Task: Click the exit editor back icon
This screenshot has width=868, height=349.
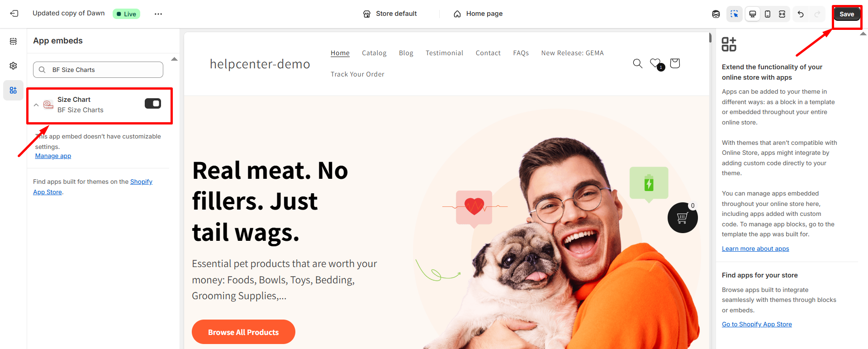Action: [14, 14]
